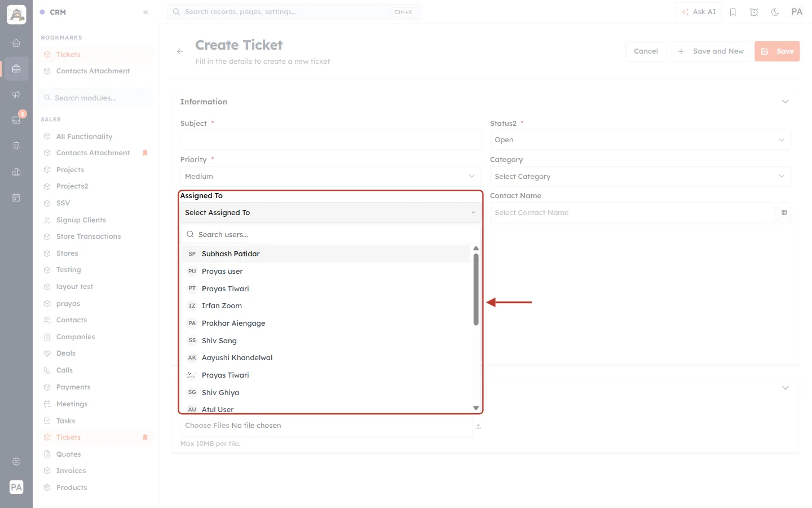
Task: Open the Home icon in the left rail
Action: pos(16,43)
